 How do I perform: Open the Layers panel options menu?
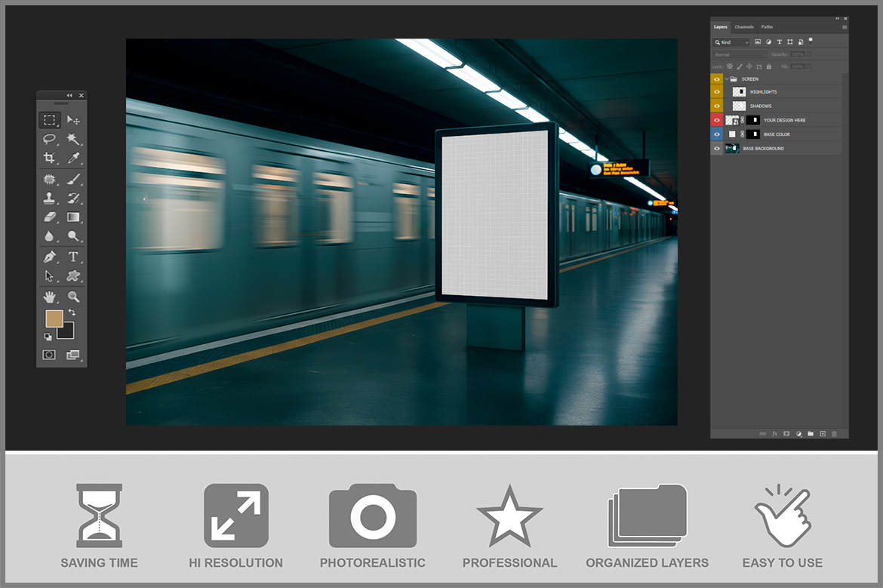pos(844,27)
